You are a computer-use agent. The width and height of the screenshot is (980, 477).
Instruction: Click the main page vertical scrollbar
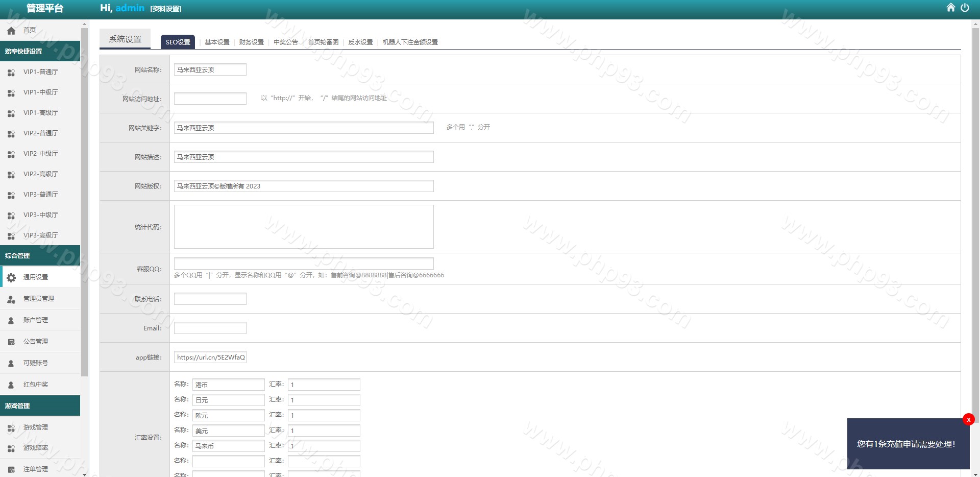975,204
